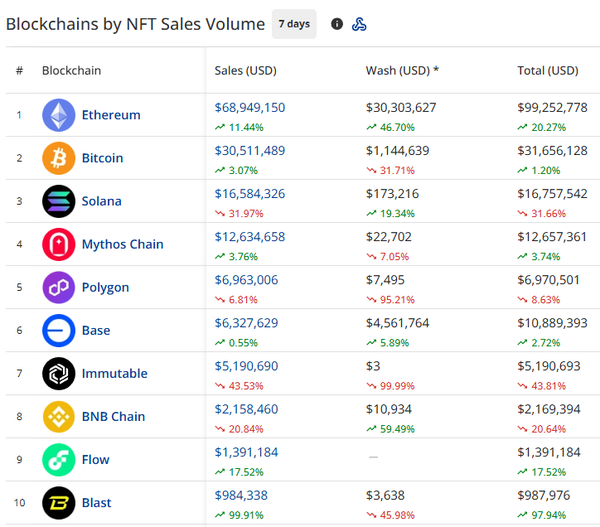Click the Ethereum logo icon
The height and width of the screenshot is (527, 600).
(58, 115)
